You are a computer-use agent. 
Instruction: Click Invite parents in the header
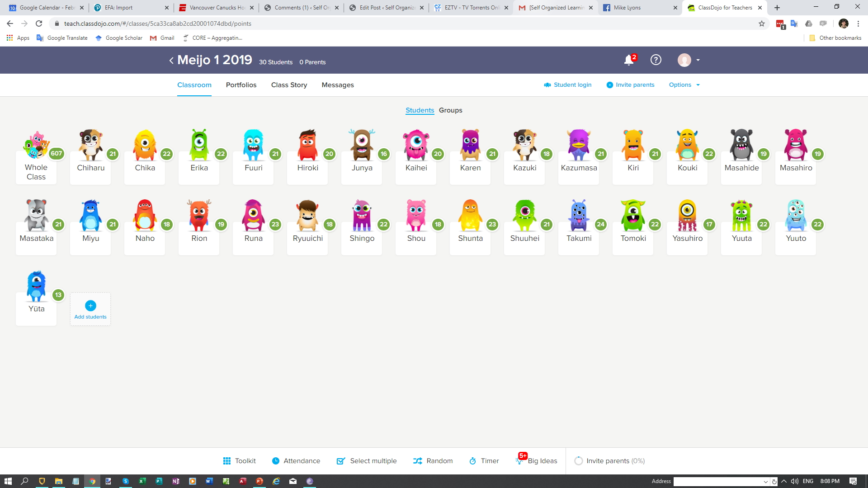[630, 84]
